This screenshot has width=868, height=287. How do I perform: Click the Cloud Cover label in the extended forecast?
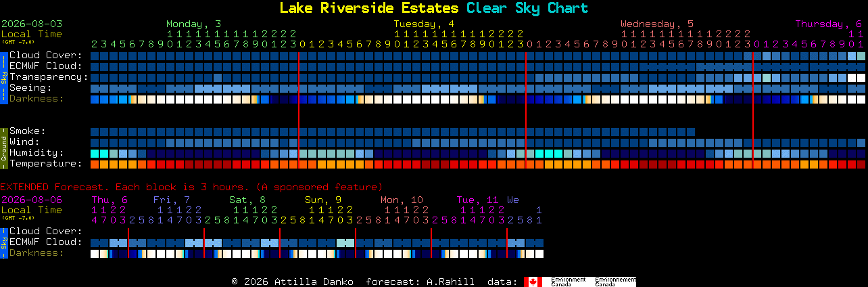pos(46,231)
